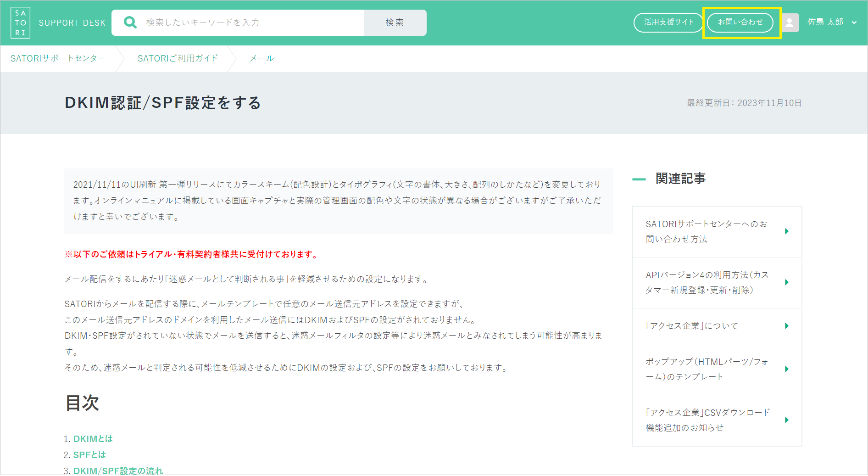Jump to DKIMとは contents link
This screenshot has width=868, height=476.
[x=93, y=439]
